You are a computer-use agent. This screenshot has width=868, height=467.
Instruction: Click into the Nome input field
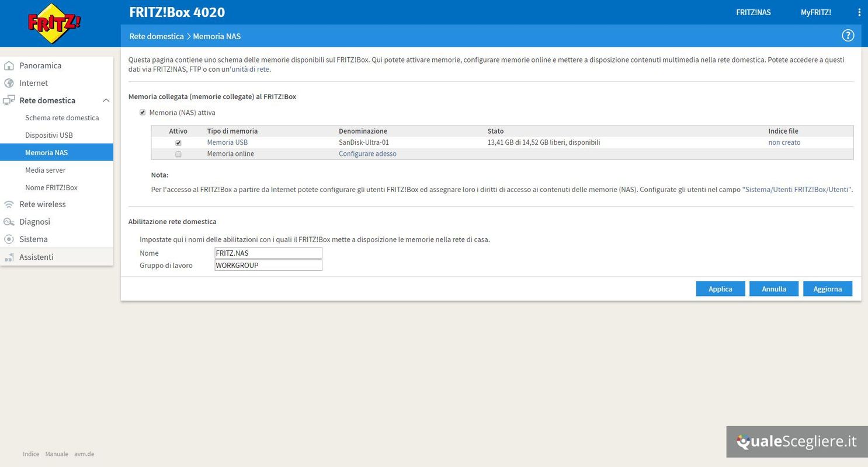(x=268, y=253)
